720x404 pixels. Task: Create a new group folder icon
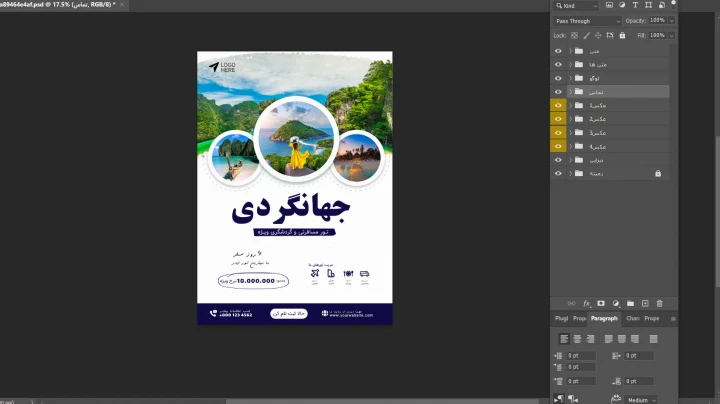coord(630,303)
